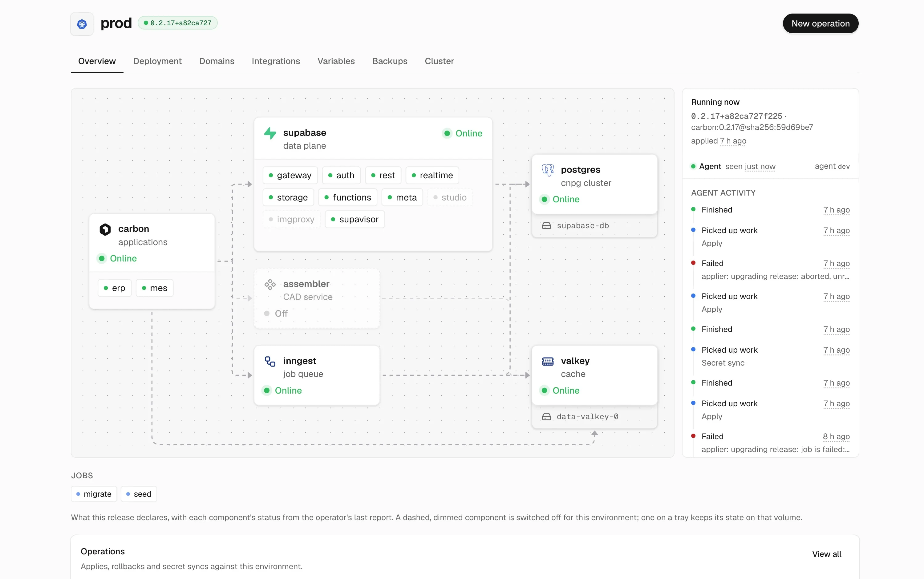This screenshot has width=924, height=579.
Task: Click the AGENT ACTIVITY heading
Action: click(x=723, y=192)
